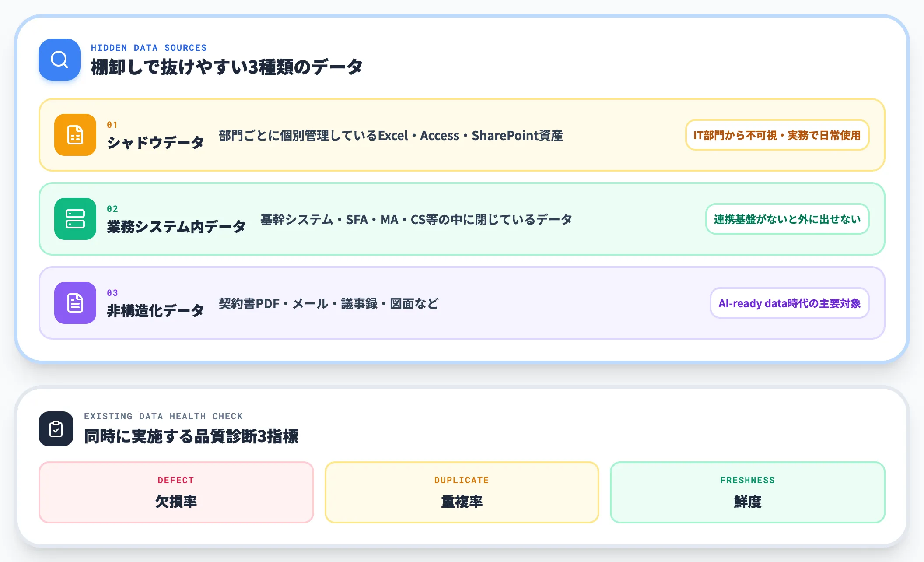The height and width of the screenshot is (562, 924).
Task: Click the green server icon for 業務システム内データ
Action: [x=75, y=219]
